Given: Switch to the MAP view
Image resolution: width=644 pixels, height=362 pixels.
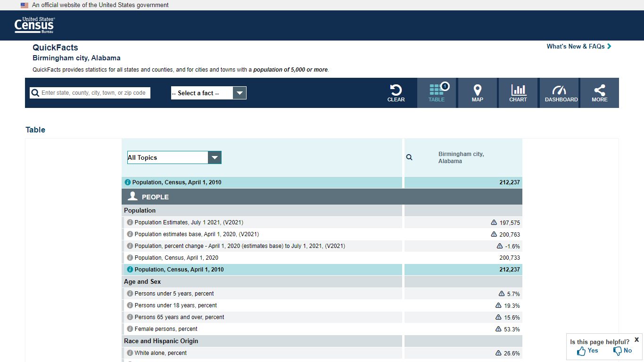Looking at the screenshot, I should [477, 93].
